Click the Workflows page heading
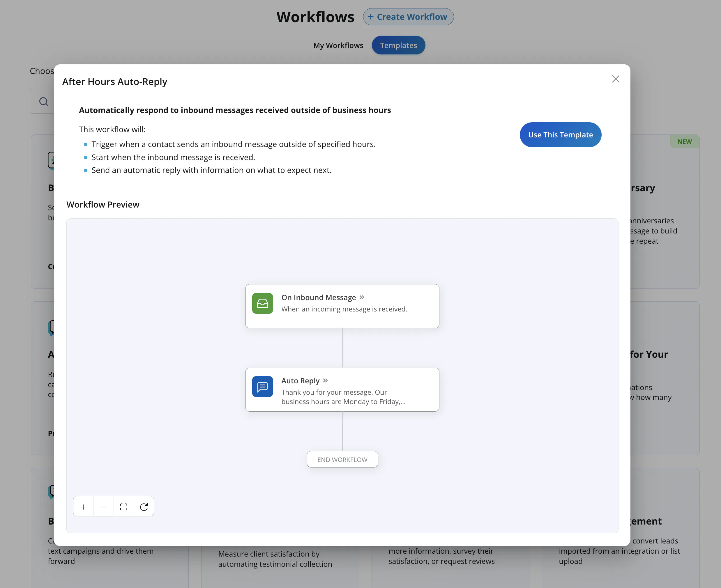Viewport: 721px width, 588px height. [x=315, y=17]
